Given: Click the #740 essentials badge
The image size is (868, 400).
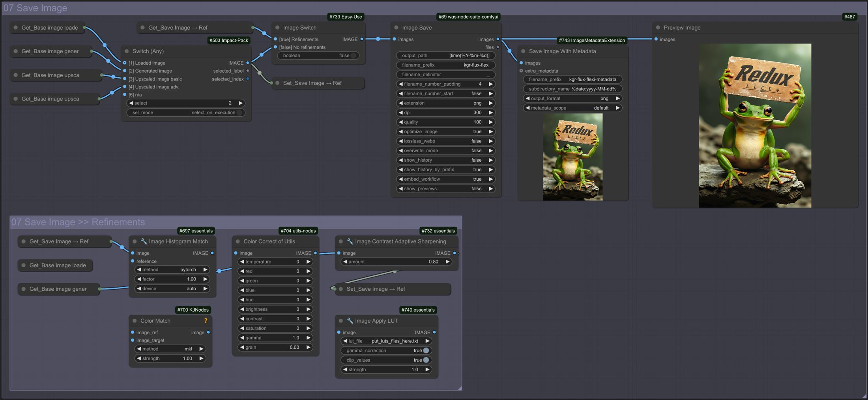Looking at the screenshot, I should (418, 310).
